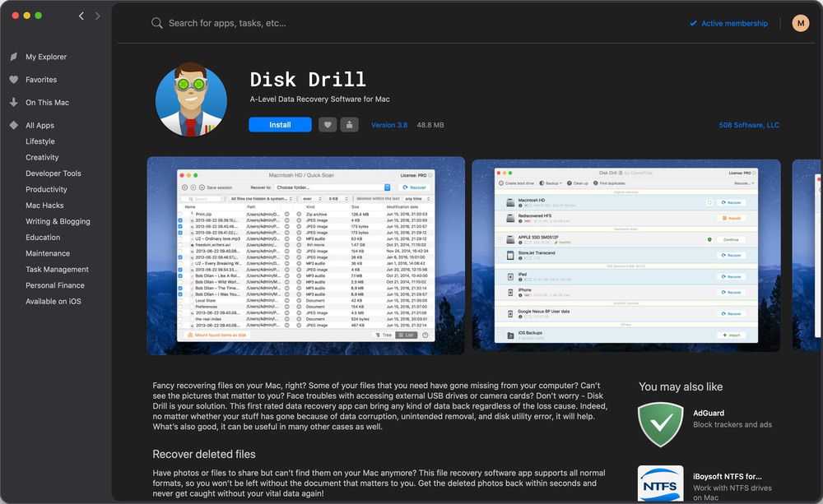Open the AdGuard recommendation title

click(x=709, y=413)
